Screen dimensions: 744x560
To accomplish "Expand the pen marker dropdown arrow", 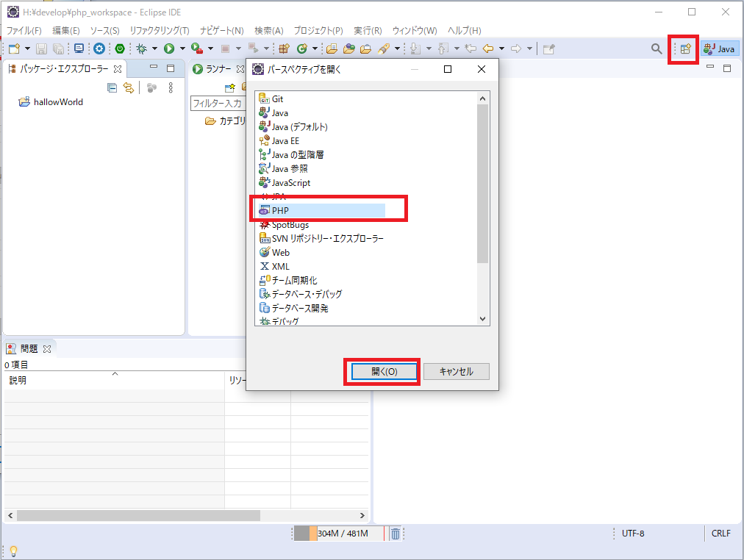I will (x=397, y=49).
